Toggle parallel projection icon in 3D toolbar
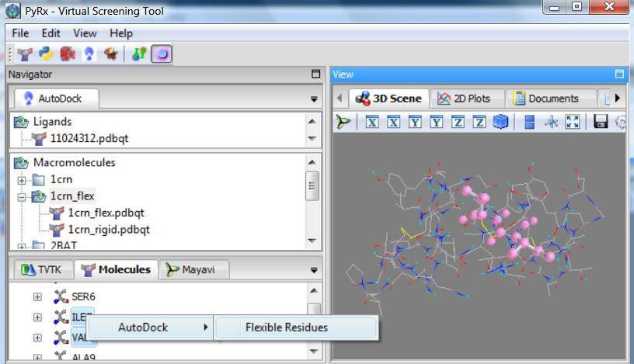The image size is (634, 364). [x=529, y=122]
